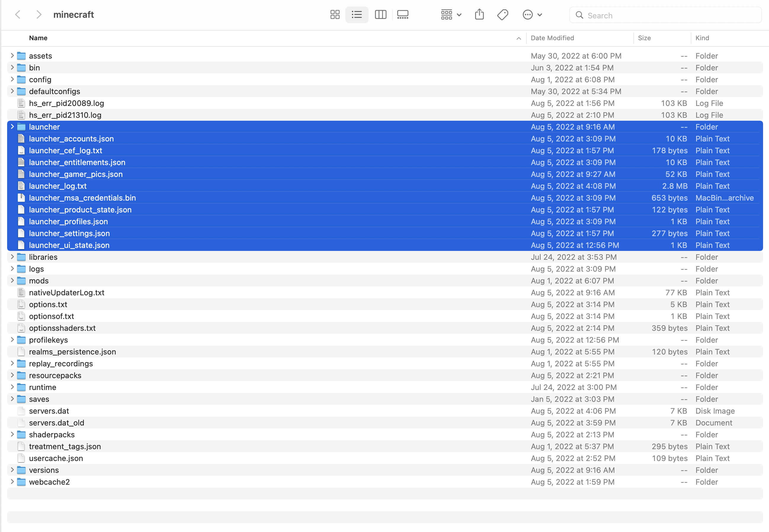
Task: Go forward with the right arrow
Action: point(39,15)
